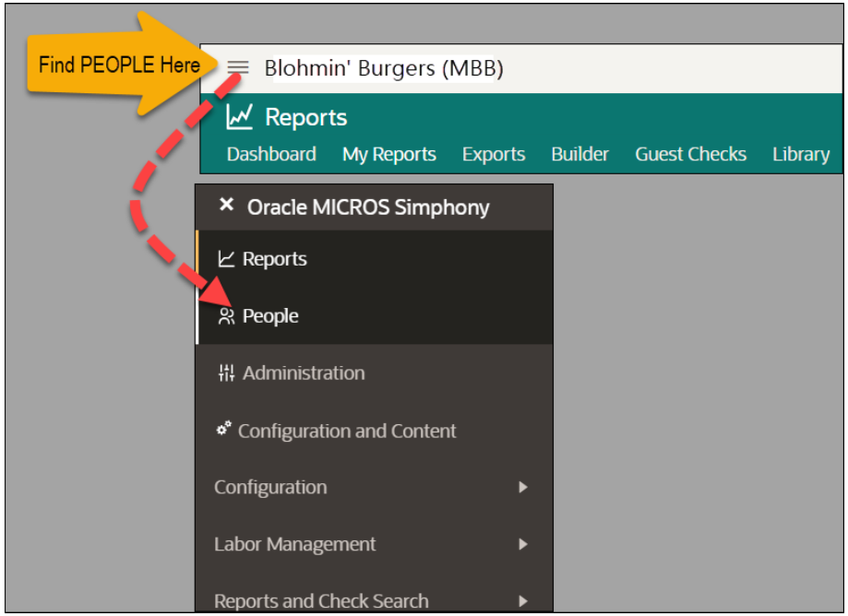Click the Configuration and Content gears icon
This screenshot has height=616, width=848.
pyautogui.click(x=223, y=429)
